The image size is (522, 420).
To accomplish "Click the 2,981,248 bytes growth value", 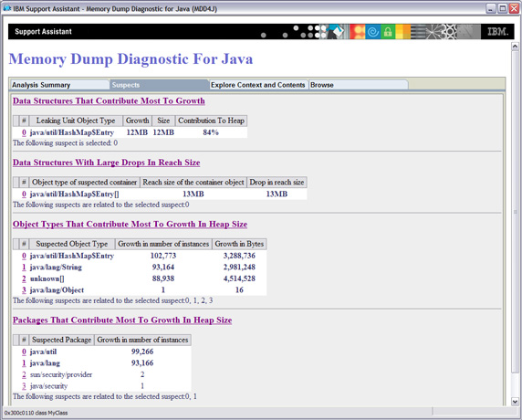I will pyautogui.click(x=239, y=268).
